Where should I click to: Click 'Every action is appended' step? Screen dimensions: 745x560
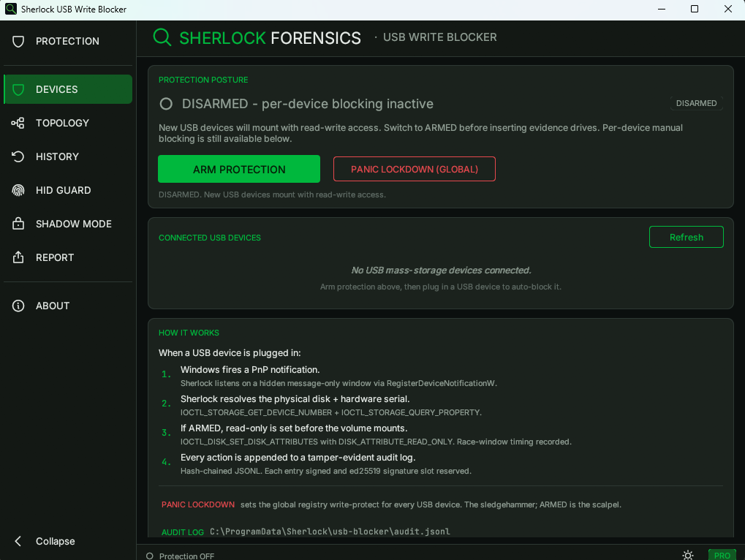(298, 458)
